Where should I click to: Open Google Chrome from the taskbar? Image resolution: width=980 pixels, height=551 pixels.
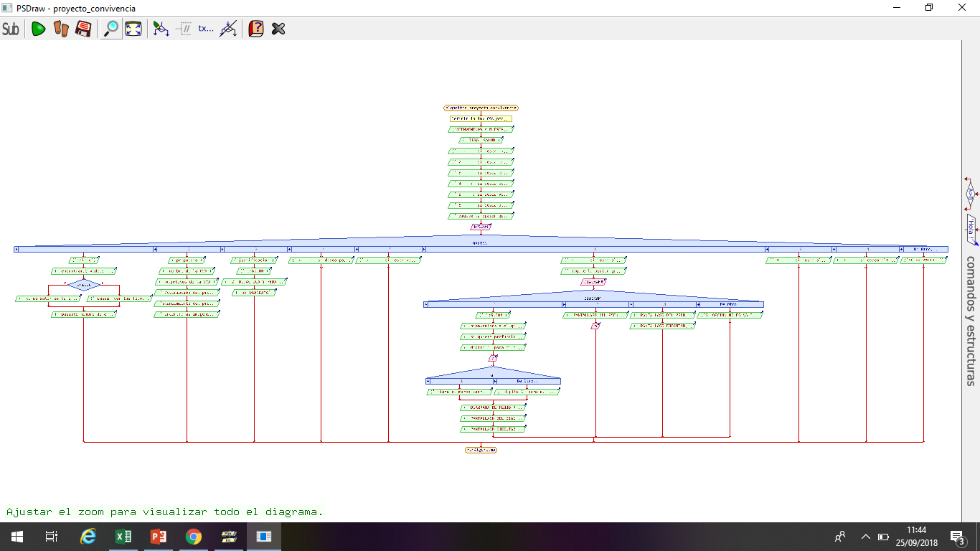193,537
